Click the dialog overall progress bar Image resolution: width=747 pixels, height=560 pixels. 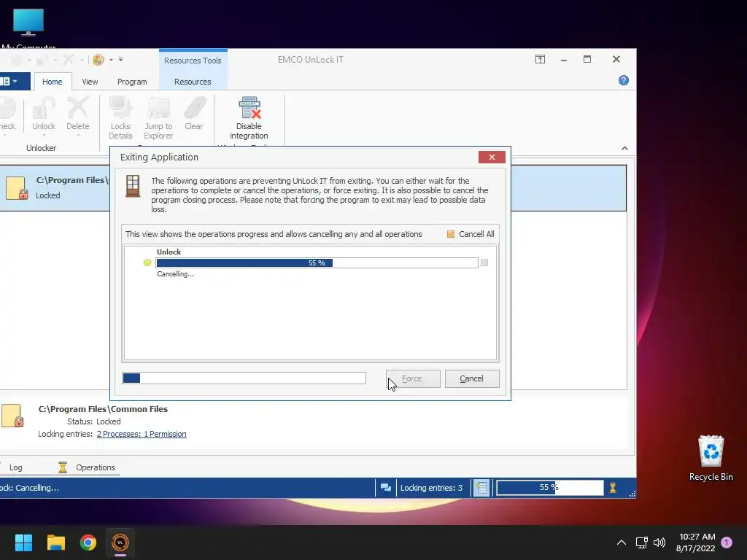[244, 378]
